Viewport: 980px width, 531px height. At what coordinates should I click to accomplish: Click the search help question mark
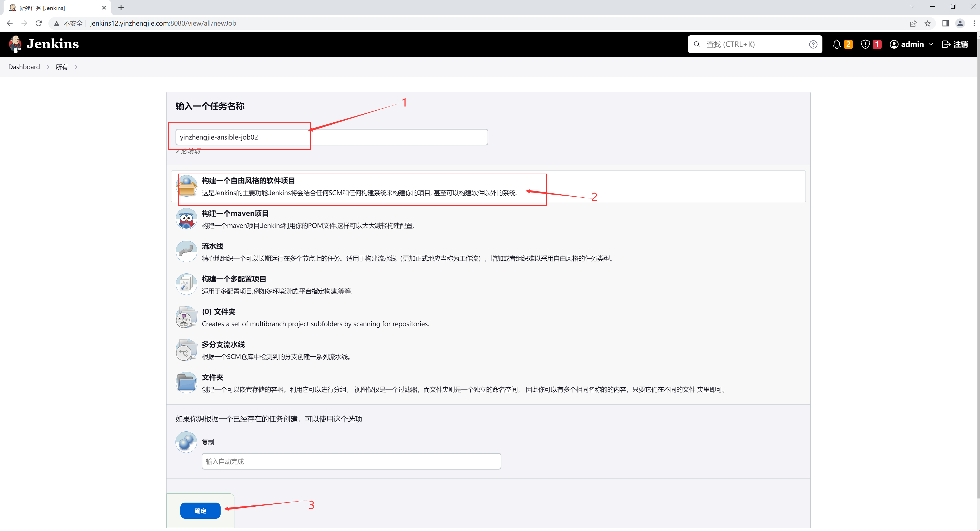pos(813,45)
